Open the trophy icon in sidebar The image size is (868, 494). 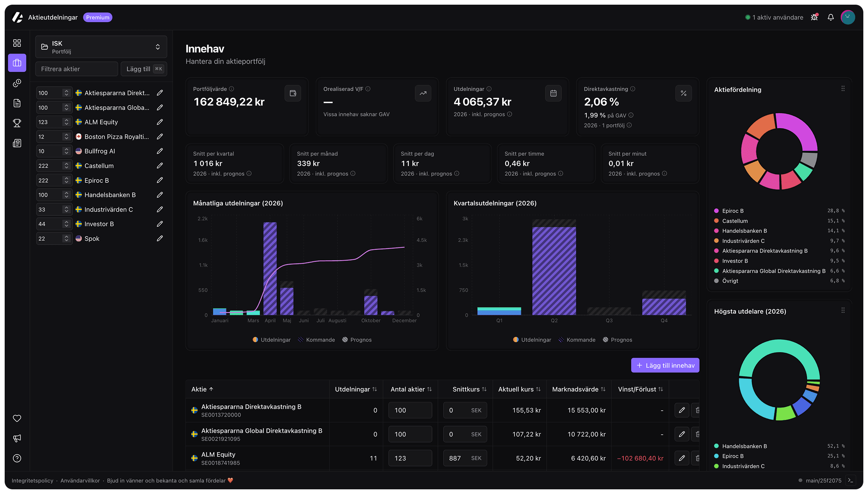17,123
